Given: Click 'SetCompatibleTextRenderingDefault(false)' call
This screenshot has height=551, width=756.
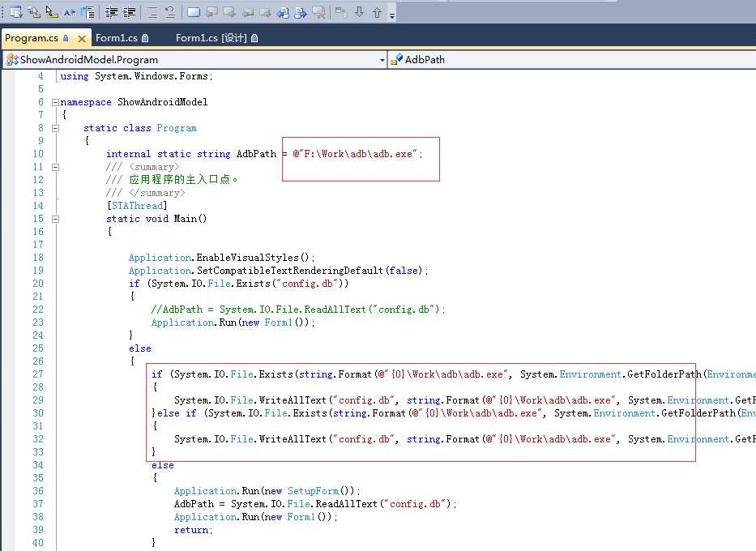Looking at the screenshot, I should click(x=310, y=271).
